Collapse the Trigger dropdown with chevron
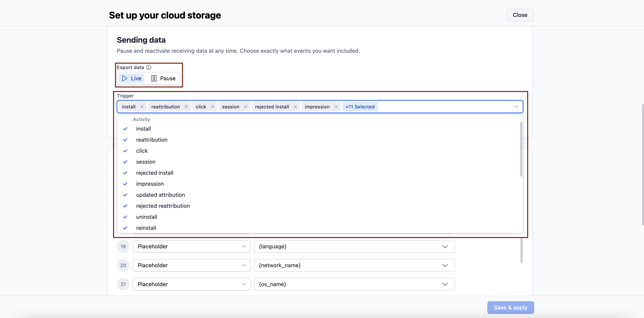The height and width of the screenshot is (318, 644). [516, 107]
